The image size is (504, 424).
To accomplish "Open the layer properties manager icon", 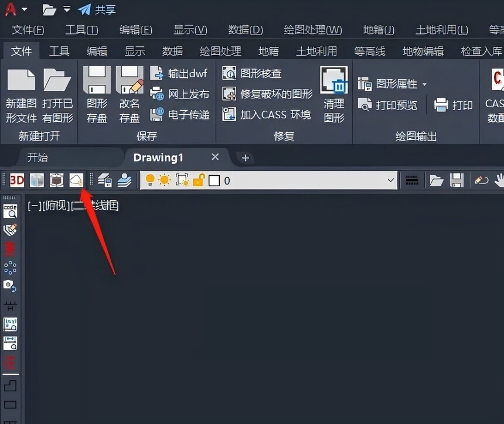I will pos(105,180).
